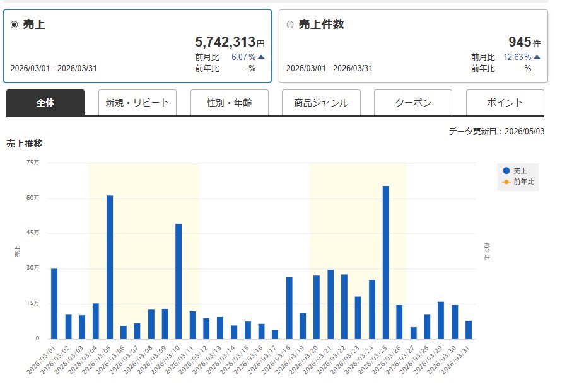This screenshot has height=392, width=567.
Task: Click the bar for 2026/03/18
Action: (x=289, y=308)
